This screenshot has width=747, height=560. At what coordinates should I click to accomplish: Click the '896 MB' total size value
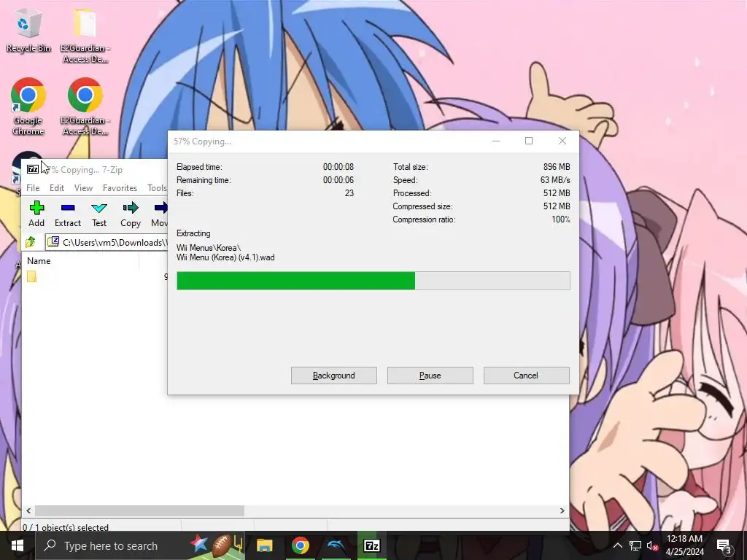[x=557, y=167]
